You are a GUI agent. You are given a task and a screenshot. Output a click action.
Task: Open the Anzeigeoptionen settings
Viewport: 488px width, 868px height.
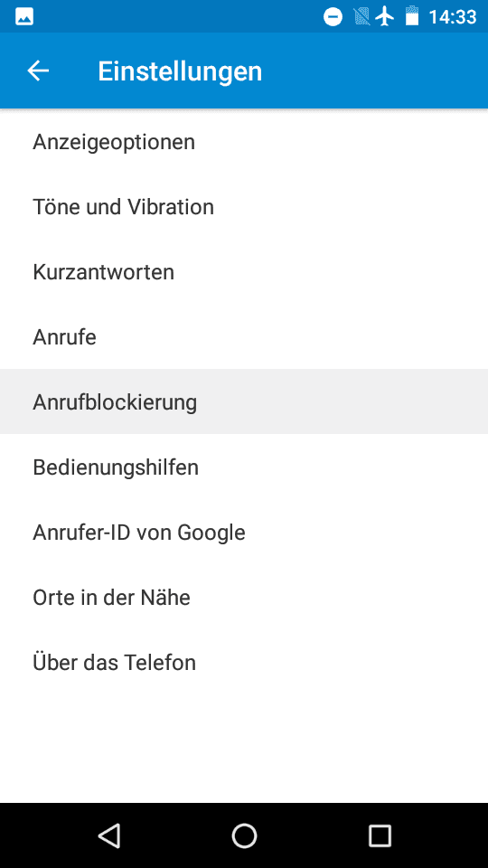[x=244, y=142]
